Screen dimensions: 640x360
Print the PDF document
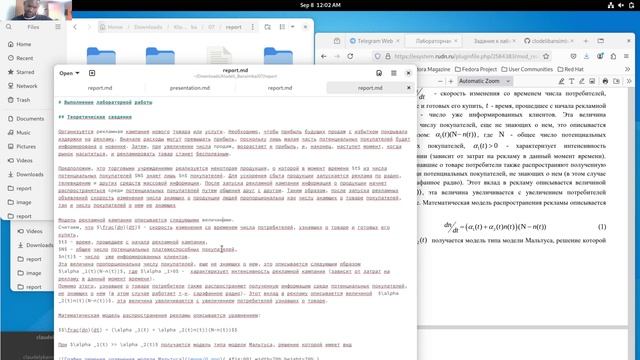click(x=605, y=81)
